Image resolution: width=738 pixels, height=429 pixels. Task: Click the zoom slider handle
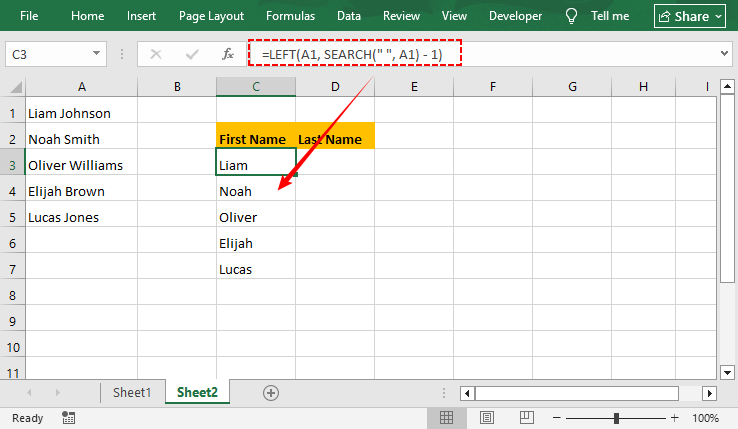[616, 418]
